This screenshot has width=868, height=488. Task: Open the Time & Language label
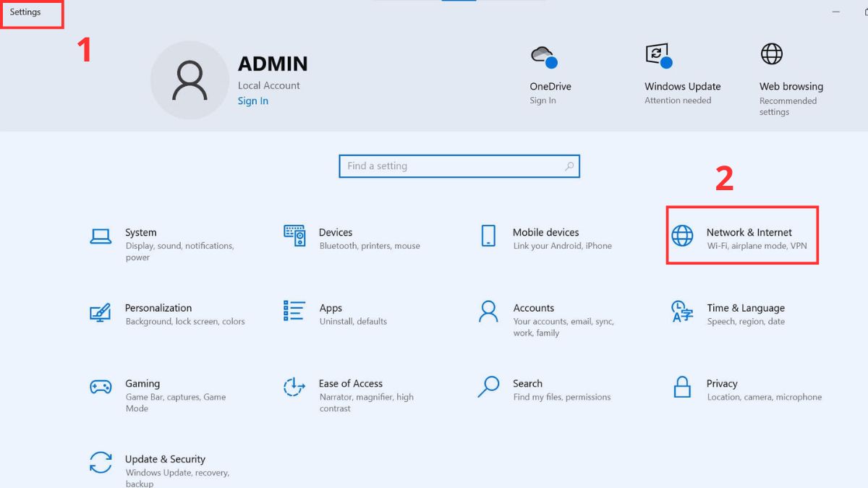(x=746, y=308)
